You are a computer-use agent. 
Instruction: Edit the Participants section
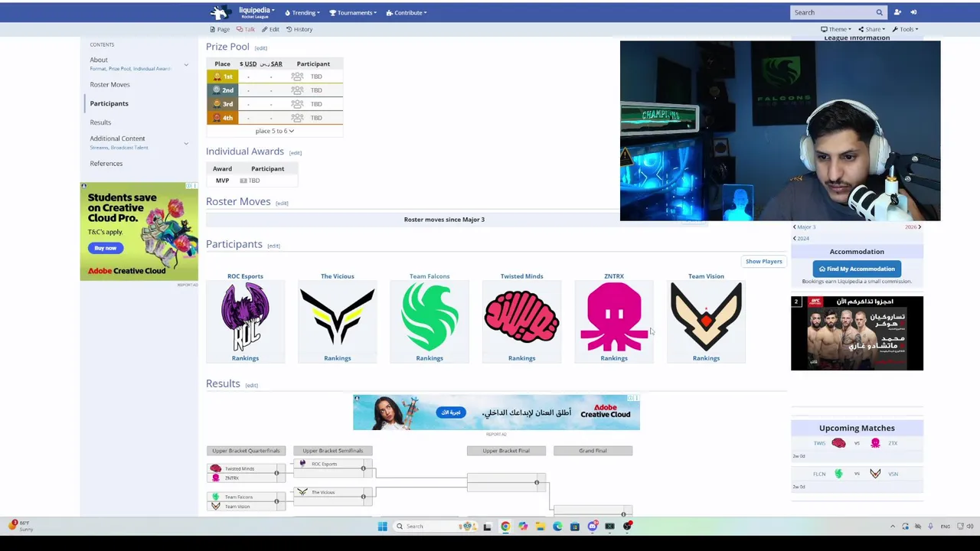point(273,246)
